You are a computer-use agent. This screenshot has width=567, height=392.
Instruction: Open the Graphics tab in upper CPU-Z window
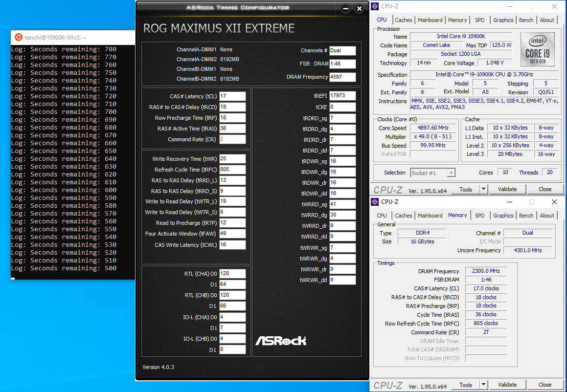[x=503, y=20]
